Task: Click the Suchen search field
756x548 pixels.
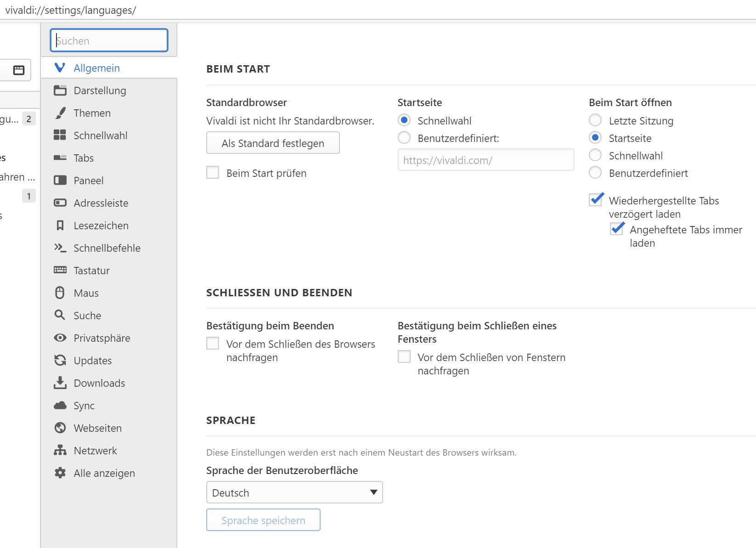Action: point(109,40)
